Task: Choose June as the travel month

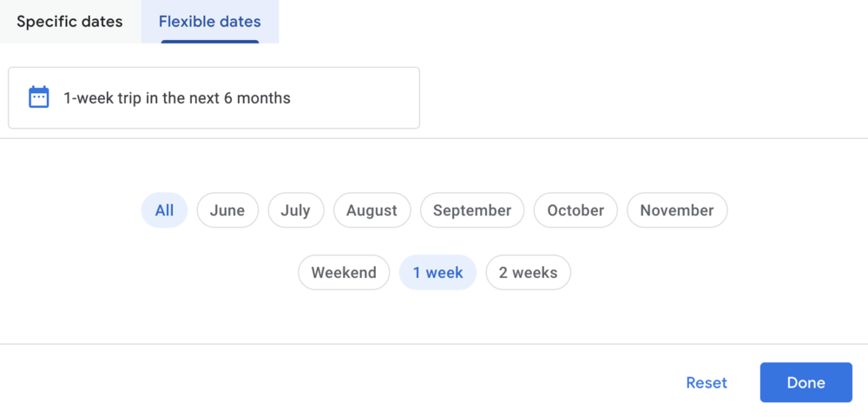Action: point(227,210)
